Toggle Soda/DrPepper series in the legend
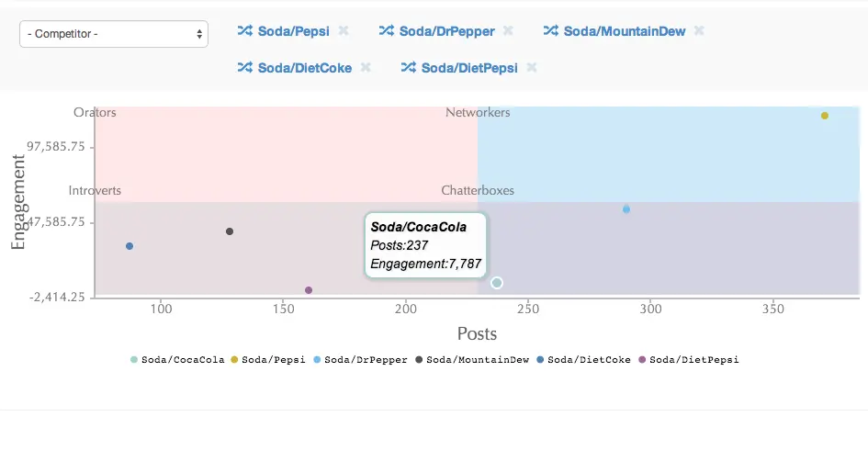This screenshot has height=450, width=868. 366,360
